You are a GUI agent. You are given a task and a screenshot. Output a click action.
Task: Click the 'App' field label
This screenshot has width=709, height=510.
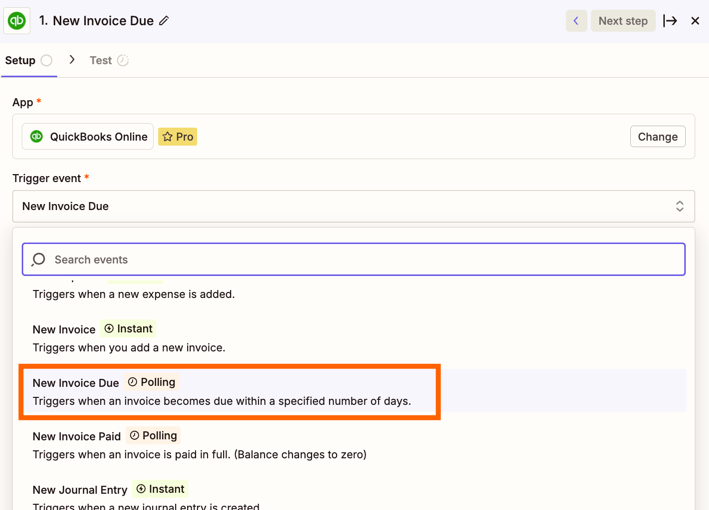coord(23,102)
